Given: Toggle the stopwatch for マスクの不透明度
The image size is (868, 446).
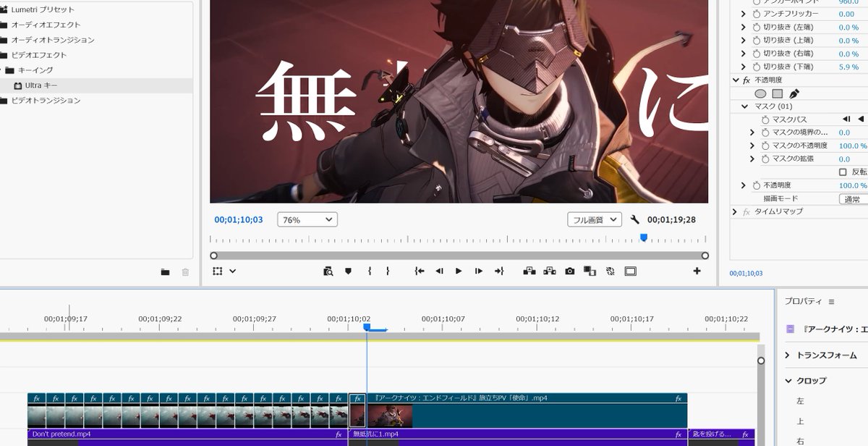Looking at the screenshot, I should click(x=766, y=146).
